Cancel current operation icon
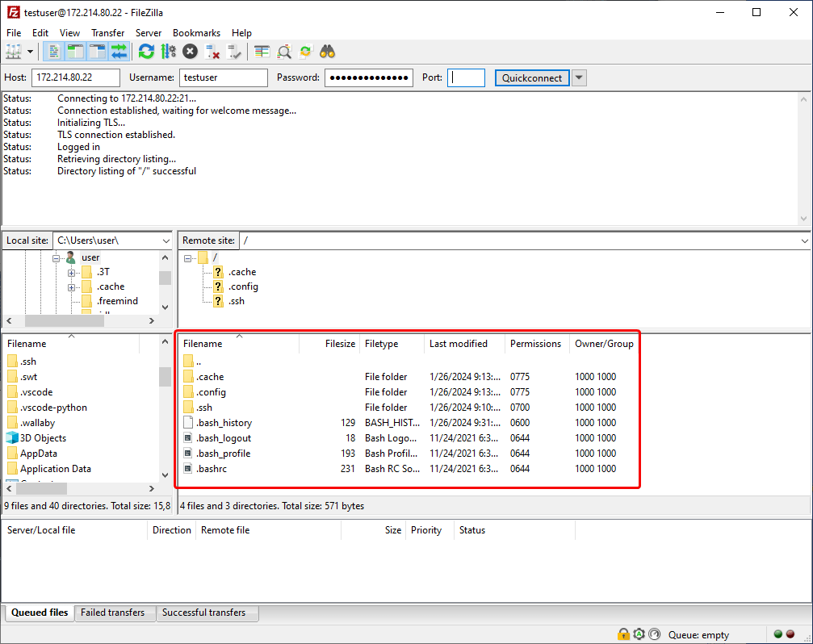 coord(191,52)
